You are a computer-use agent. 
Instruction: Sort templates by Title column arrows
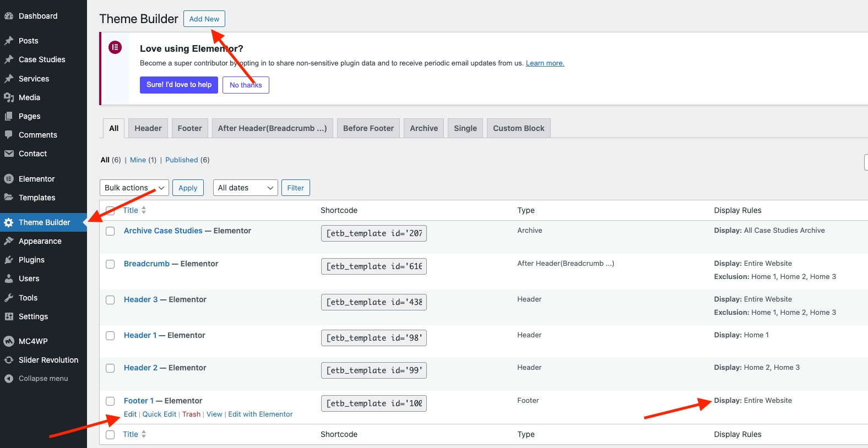click(x=144, y=210)
